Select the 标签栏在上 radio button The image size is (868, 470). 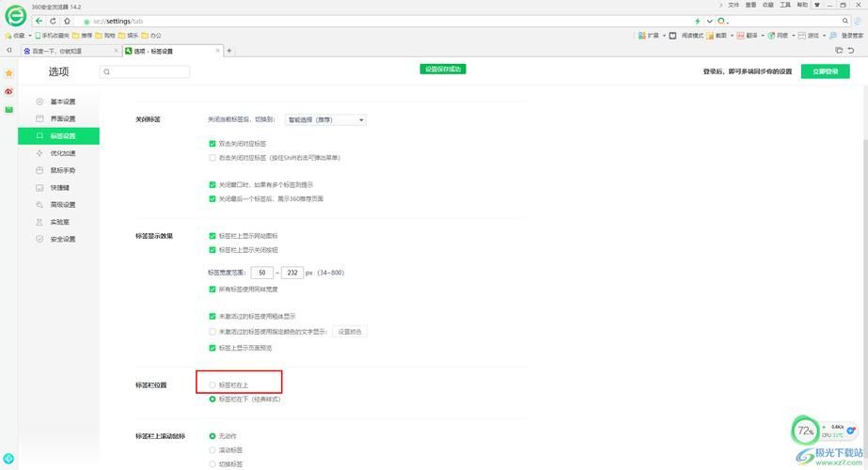coord(213,384)
